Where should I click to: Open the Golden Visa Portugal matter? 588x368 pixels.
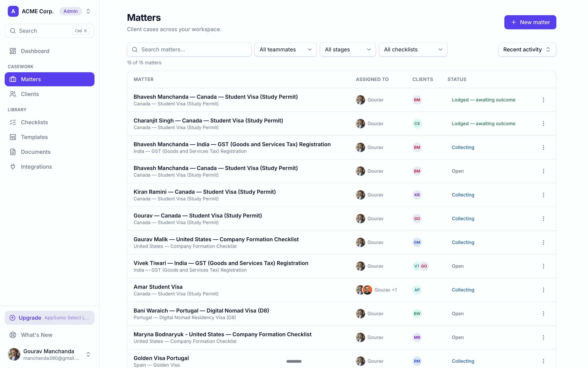pyautogui.click(x=161, y=358)
